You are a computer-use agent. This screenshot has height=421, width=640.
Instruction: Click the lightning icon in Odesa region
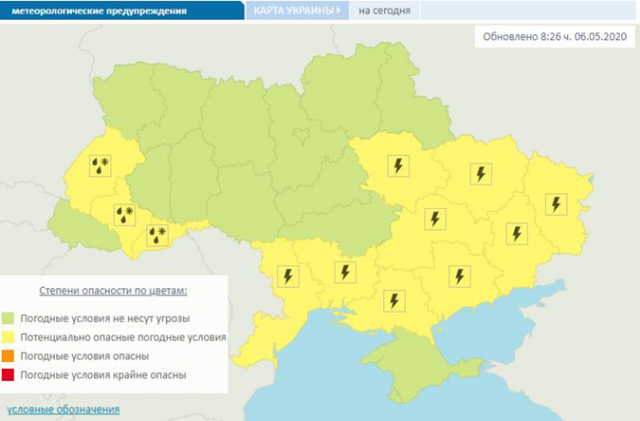(289, 276)
